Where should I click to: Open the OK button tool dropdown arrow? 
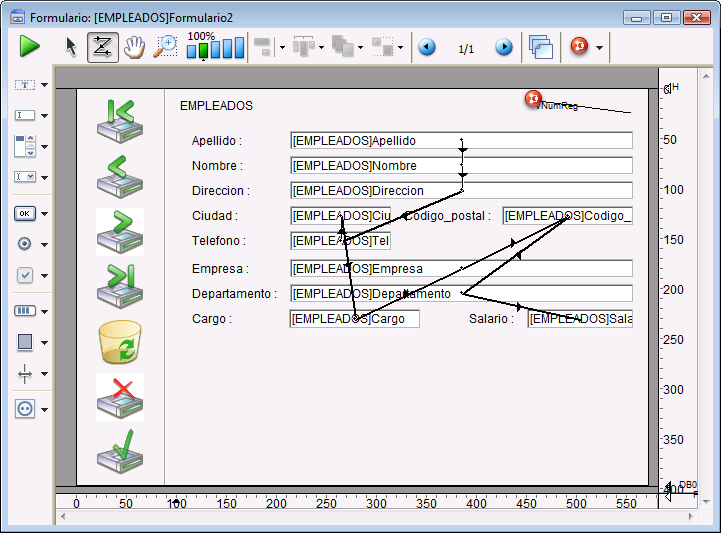[45, 214]
